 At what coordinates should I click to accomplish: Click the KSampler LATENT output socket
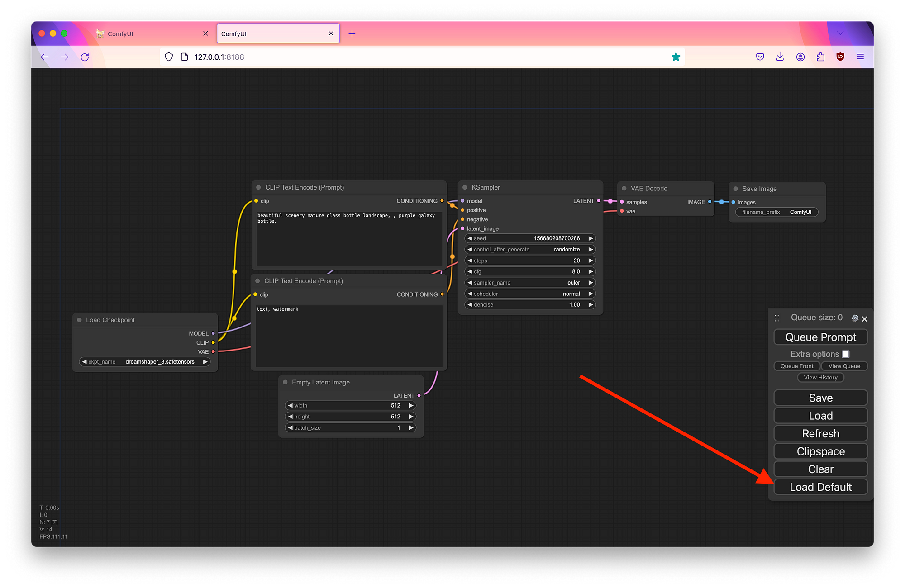[x=599, y=201]
